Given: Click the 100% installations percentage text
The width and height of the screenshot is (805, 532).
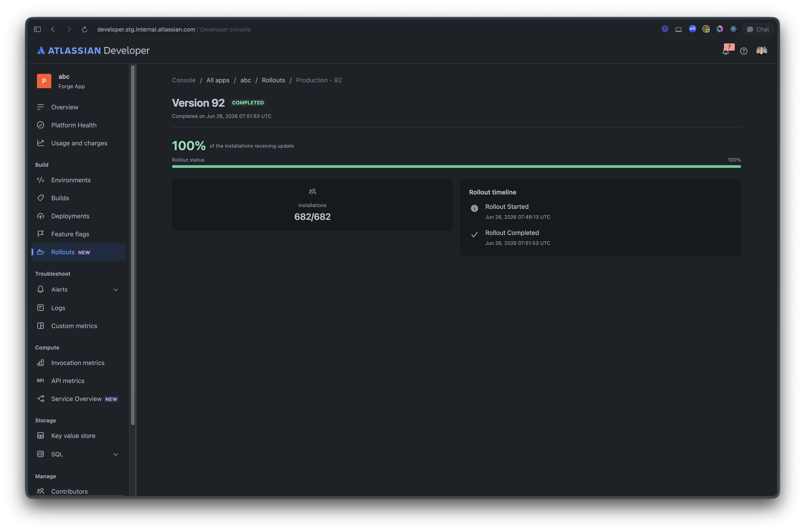Looking at the screenshot, I should pos(189,146).
